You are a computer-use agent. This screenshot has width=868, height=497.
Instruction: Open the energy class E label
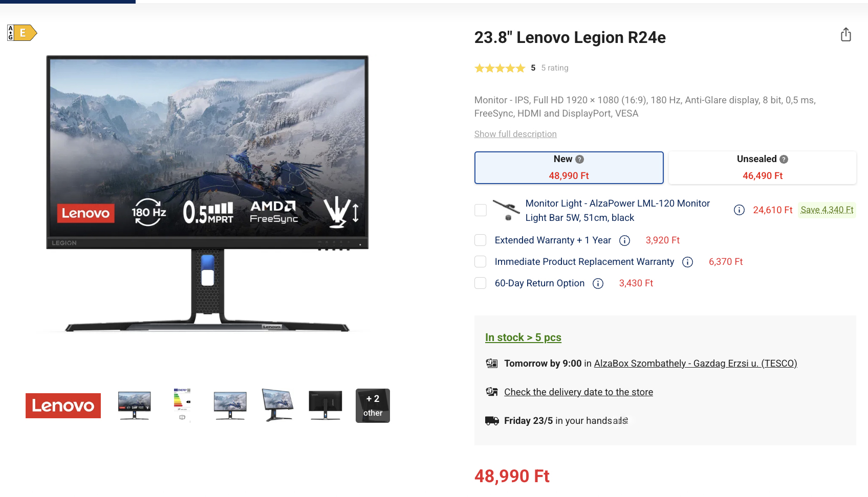(x=22, y=33)
